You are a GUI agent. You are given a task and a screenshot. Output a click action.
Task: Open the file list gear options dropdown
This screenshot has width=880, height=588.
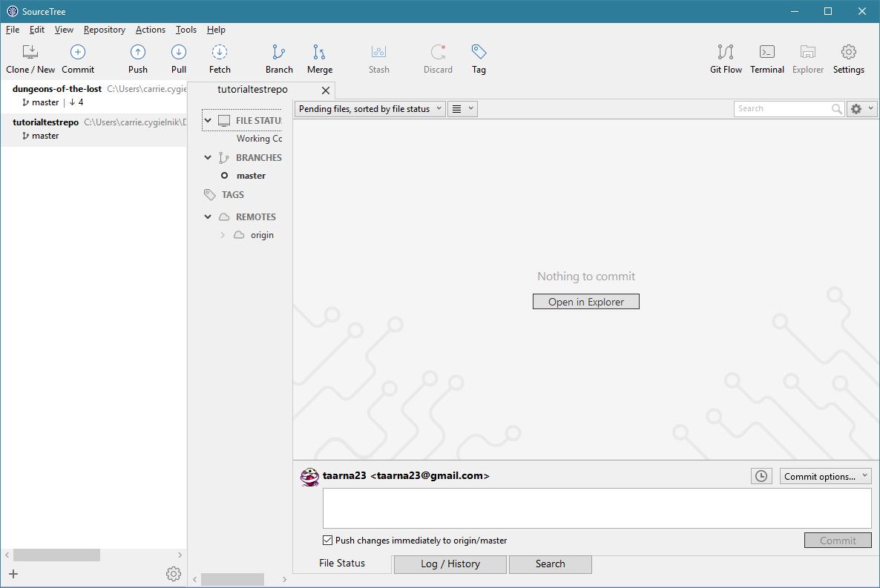(x=861, y=109)
